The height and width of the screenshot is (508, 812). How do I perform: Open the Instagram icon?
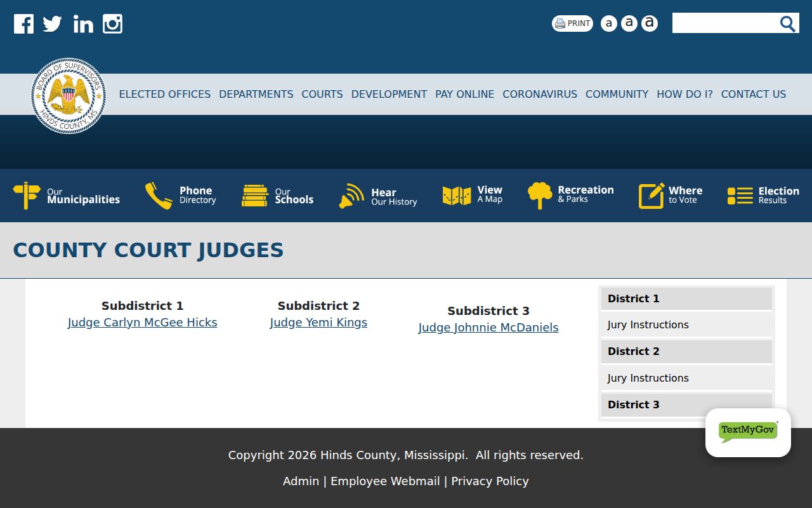coord(112,24)
